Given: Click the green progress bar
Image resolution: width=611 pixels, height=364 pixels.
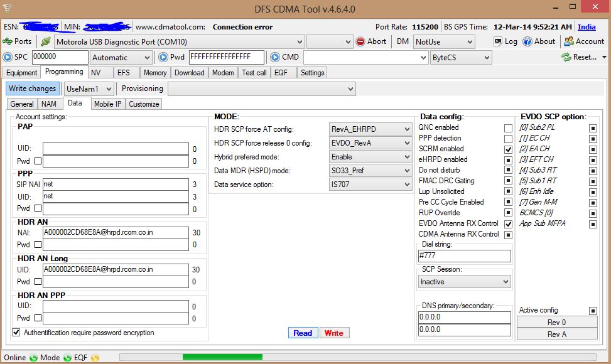Looking at the screenshot, I should point(222,357).
